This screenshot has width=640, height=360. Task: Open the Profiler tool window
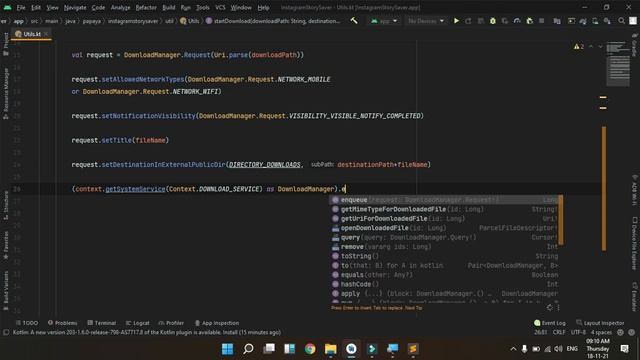point(171,323)
